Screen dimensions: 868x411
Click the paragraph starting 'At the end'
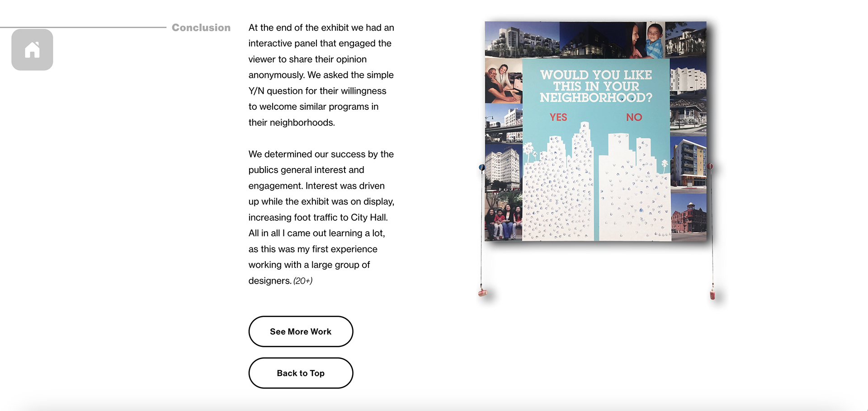[x=321, y=75]
